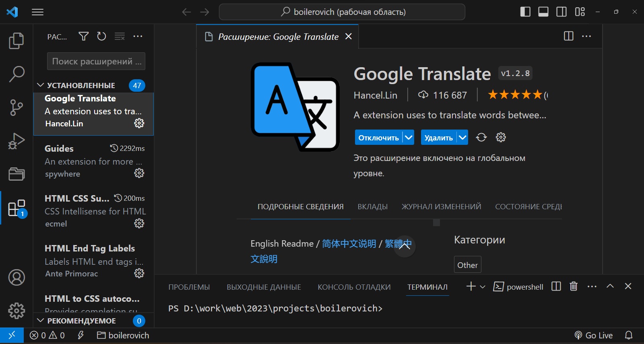Split the terminal pane

click(x=556, y=286)
